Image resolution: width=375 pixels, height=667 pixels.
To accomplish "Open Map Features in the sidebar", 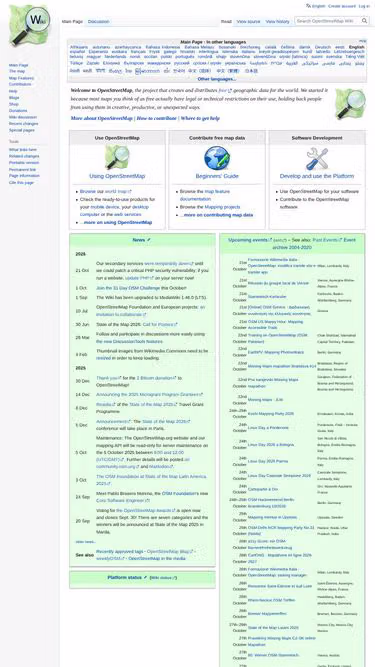I will coord(21,78).
